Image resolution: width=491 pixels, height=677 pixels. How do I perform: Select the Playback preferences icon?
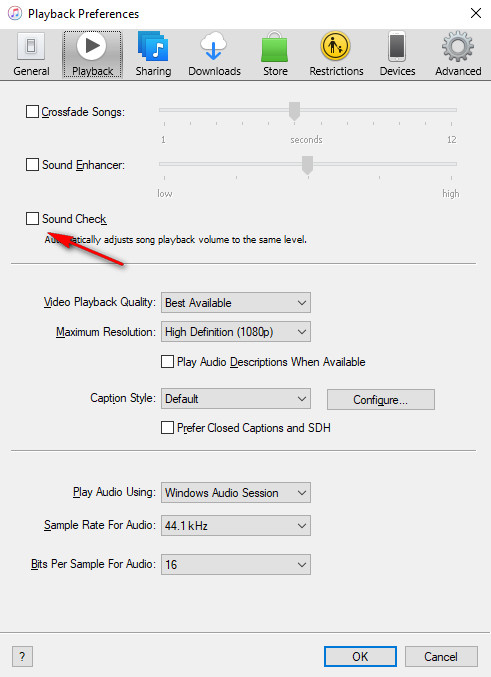92,46
